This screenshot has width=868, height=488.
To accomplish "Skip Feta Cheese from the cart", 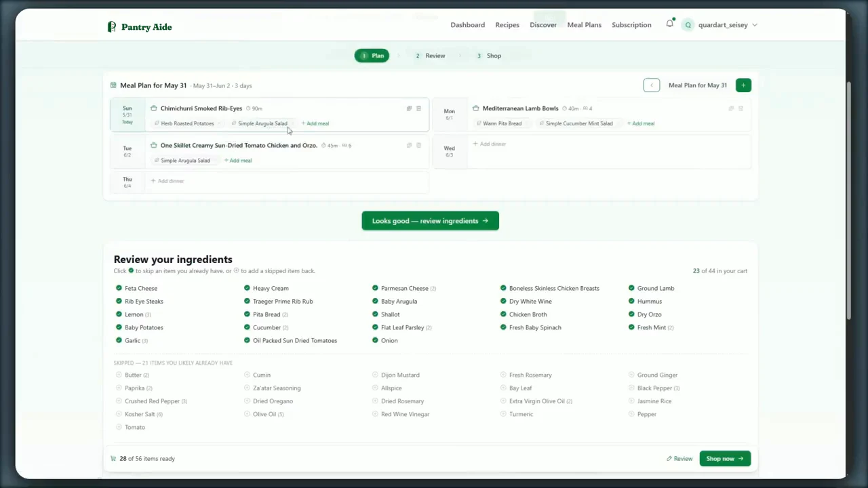I will coord(119,288).
